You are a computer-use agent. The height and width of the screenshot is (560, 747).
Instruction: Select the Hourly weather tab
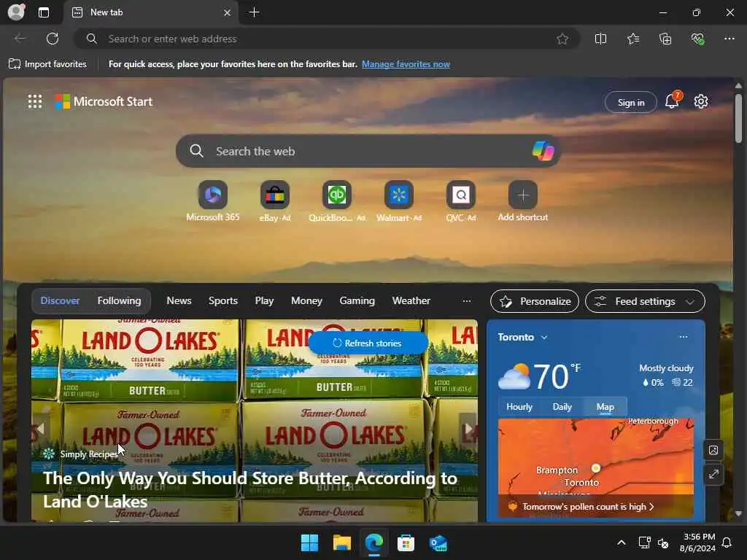coord(519,407)
